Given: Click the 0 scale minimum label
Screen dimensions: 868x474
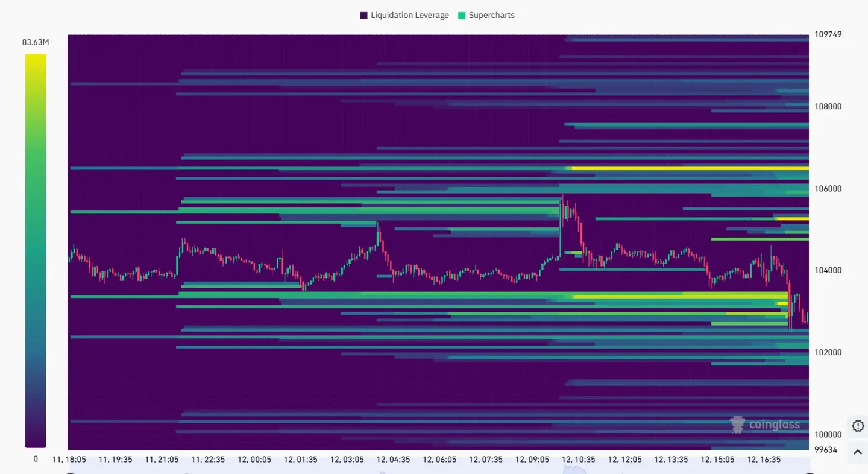Looking at the screenshot, I should pos(36,459).
